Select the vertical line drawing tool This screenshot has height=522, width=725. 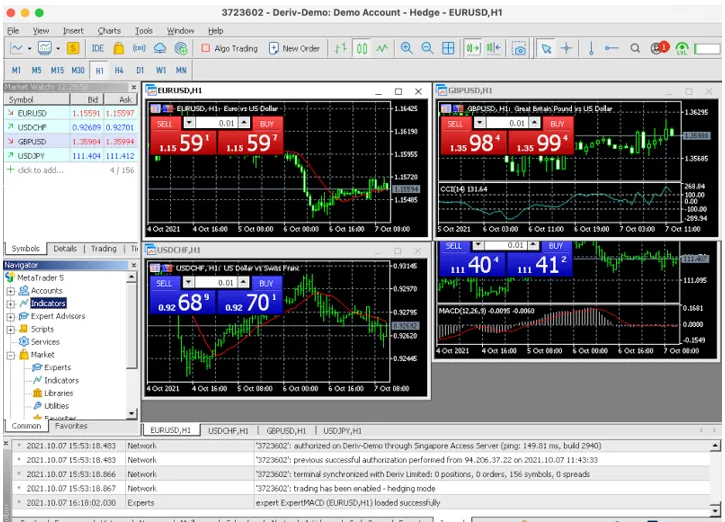point(591,48)
